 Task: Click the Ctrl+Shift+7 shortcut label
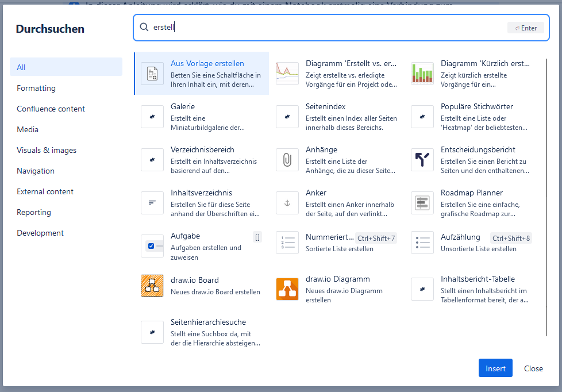tap(376, 238)
